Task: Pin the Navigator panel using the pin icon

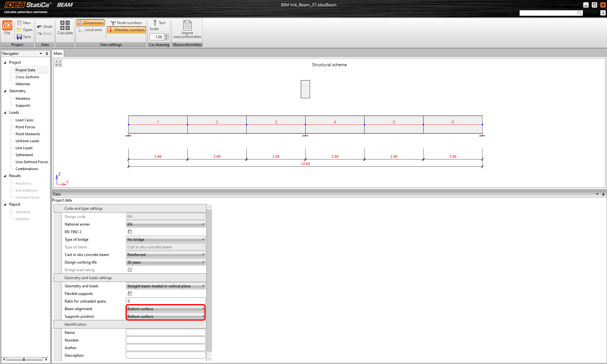Action: 47,54
